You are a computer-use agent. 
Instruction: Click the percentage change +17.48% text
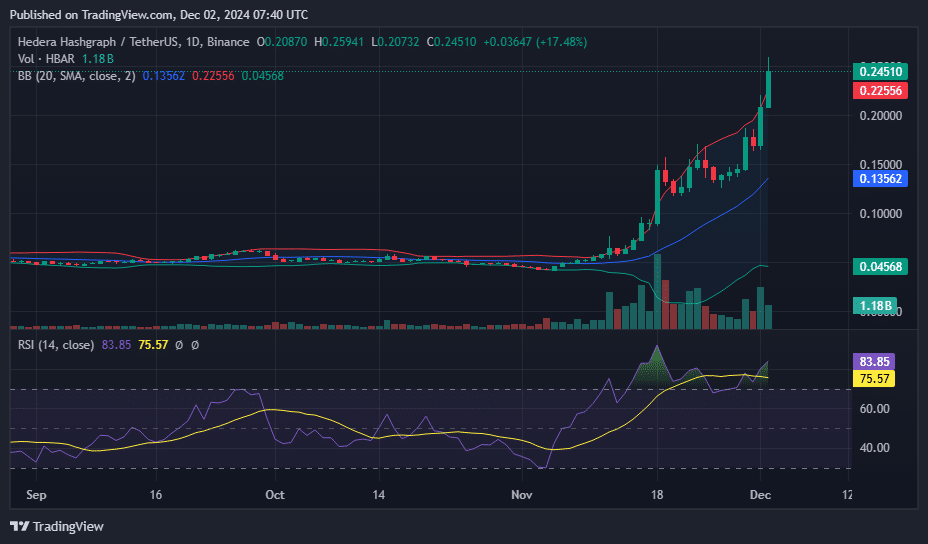(x=562, y=42)
